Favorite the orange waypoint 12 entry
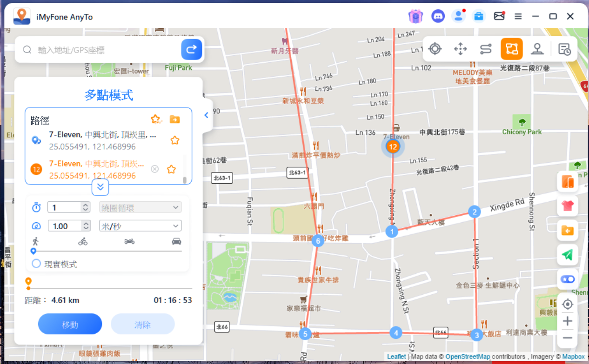The image size is (589, 364). (172, 169)
